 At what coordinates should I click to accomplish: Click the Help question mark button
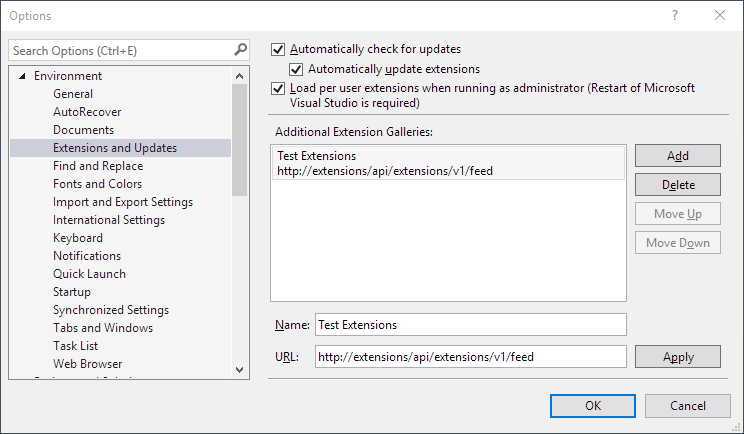pyautogui.click(x=675, y=16)
